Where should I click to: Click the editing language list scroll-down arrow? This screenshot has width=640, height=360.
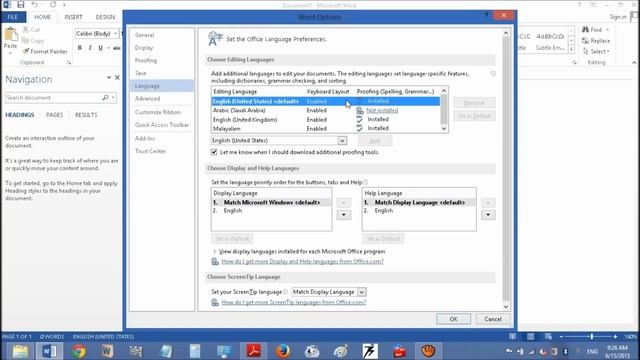444,129
